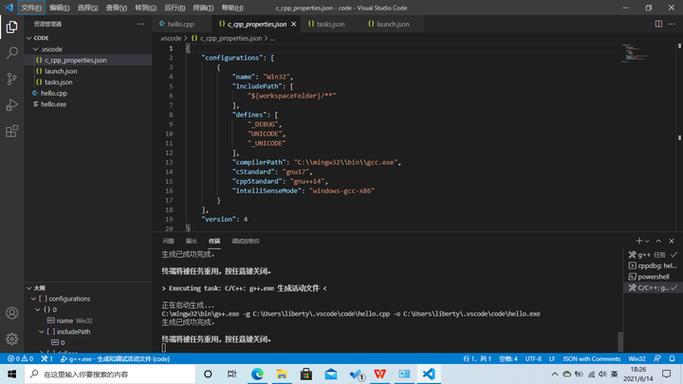
Task: Open Microsoft Edge from taskbar
Action: (x=257, y=374)
